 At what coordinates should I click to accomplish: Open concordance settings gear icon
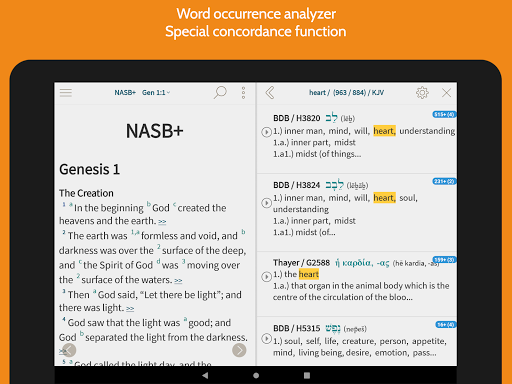(x=422, y=93)
